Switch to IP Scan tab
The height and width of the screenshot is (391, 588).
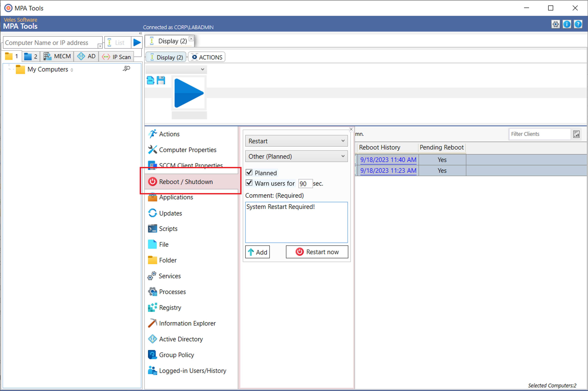click(117, 57)
